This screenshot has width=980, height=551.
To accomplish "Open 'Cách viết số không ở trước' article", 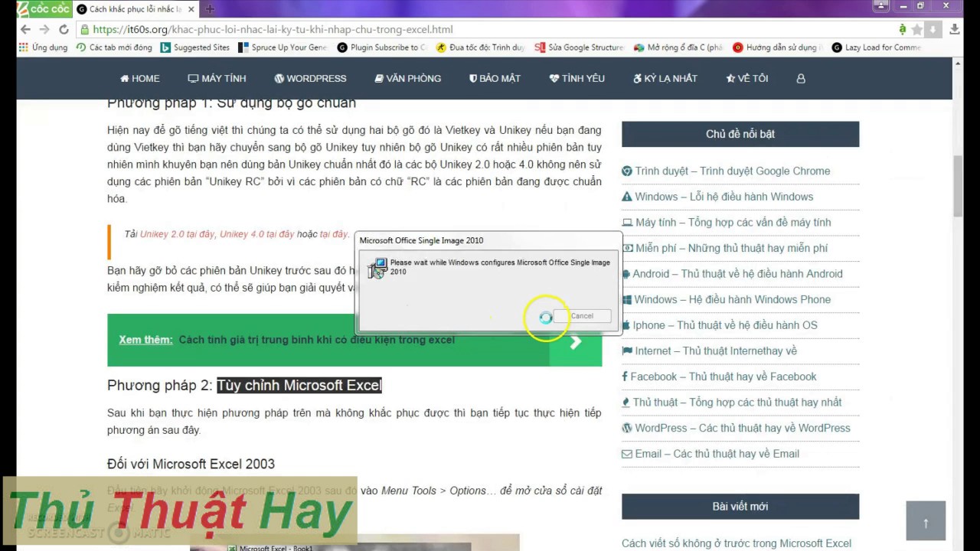I will [x=737, y=543].
